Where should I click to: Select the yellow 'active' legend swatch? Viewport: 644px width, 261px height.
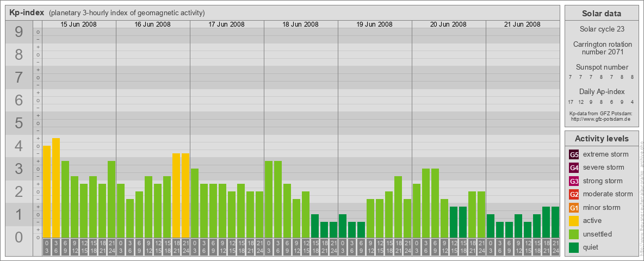pos(574,221)
